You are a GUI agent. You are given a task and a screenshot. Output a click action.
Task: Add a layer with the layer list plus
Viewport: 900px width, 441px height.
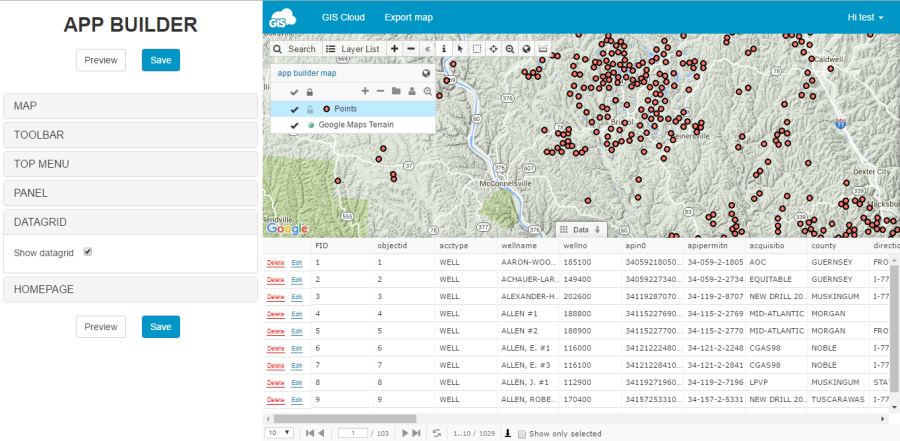[x=365, y=91]
